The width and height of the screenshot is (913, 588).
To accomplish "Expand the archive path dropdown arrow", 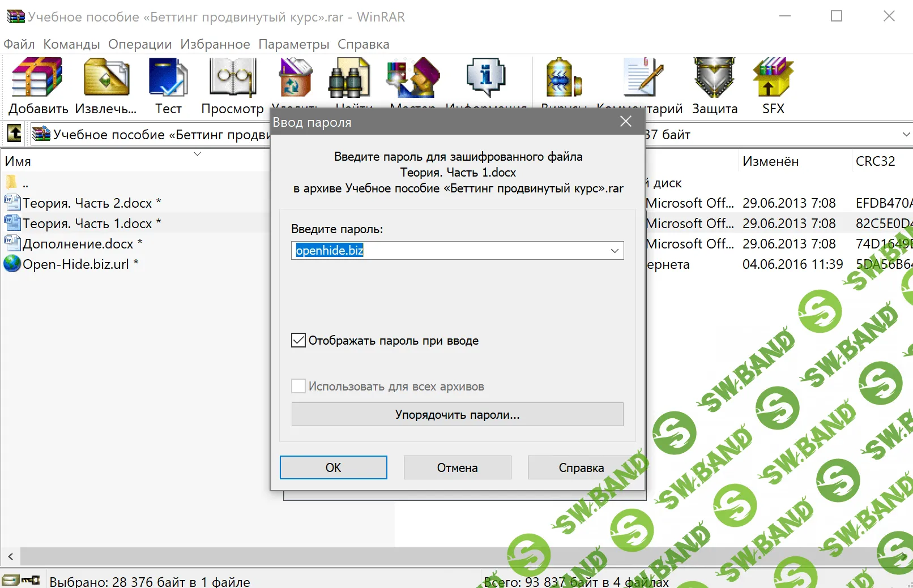I will 906,135.
